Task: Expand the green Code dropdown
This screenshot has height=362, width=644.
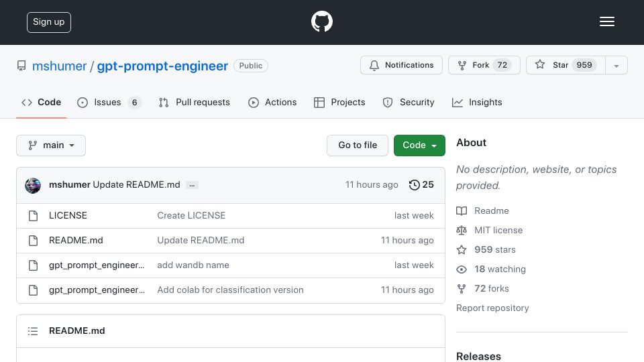Action: pos(419,145)
